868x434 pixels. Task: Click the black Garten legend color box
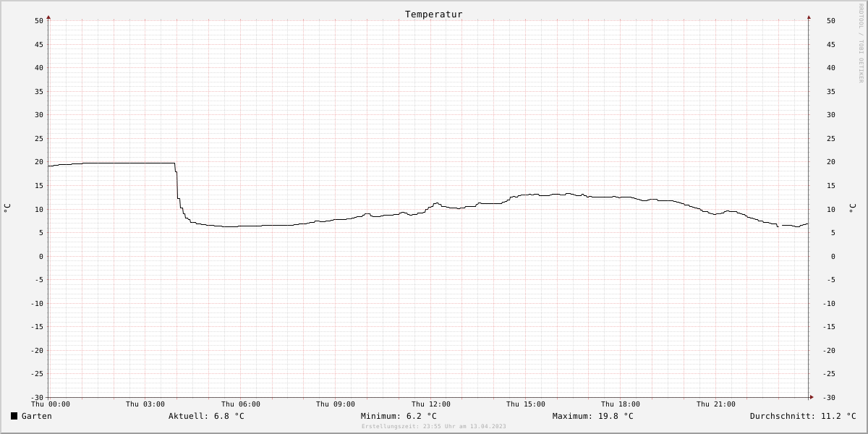pos(14,416)
